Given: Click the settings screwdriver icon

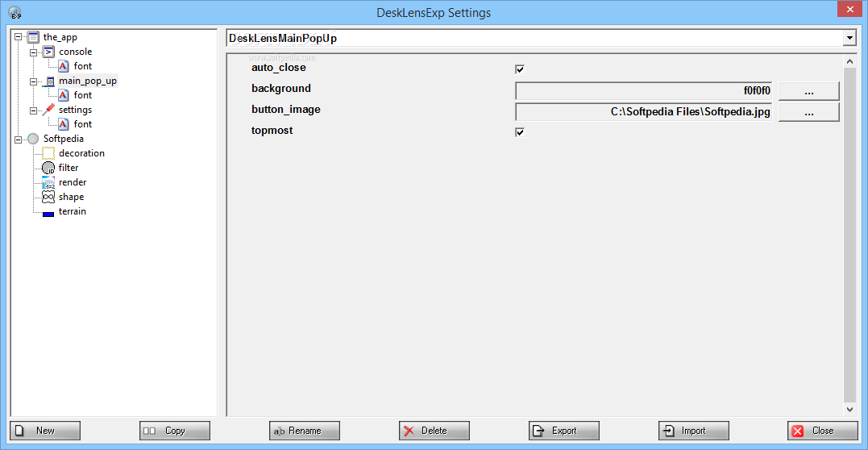Looking at the screenshot, I should [x=49, y=110].
